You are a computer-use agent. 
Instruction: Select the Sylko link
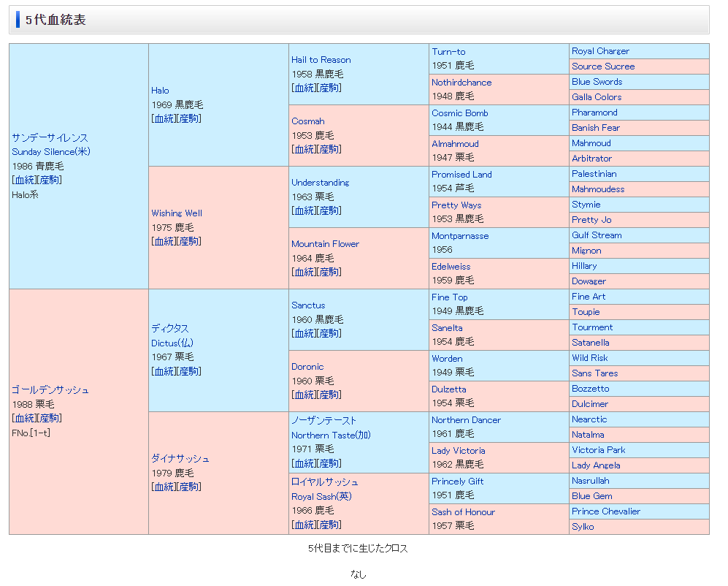click(x=583, y=527)
